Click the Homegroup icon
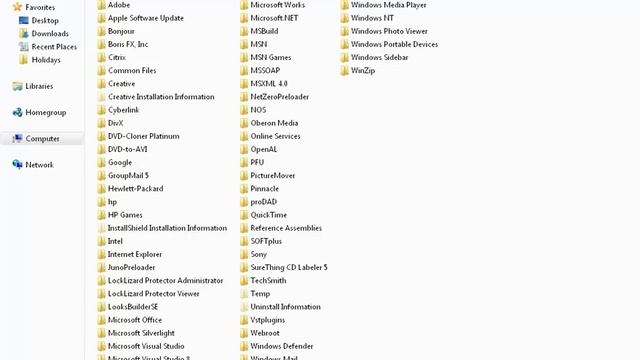Viewport: 640px width, 360px height. click(17, 112)
